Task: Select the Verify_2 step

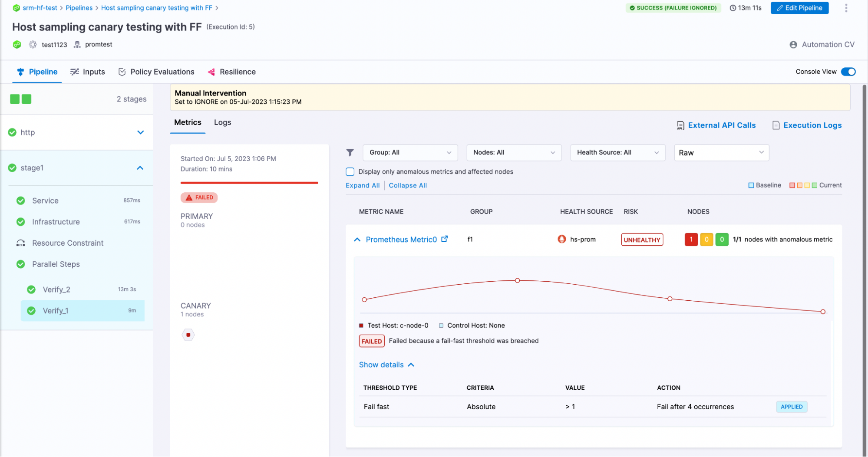Action: click(56, 289)
